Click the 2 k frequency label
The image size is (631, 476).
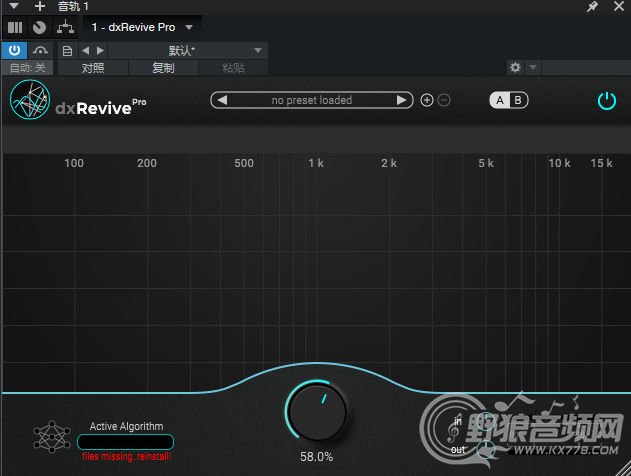click(x=389, y=163)
